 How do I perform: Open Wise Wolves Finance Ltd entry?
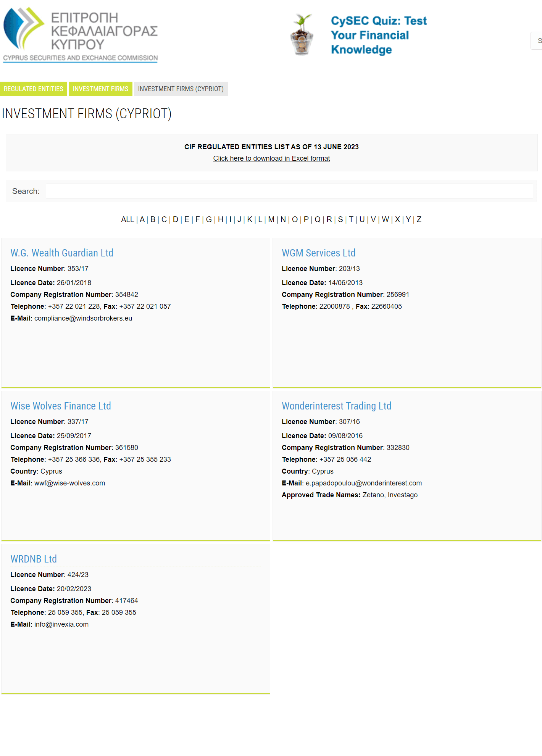[x=61, y=406]
